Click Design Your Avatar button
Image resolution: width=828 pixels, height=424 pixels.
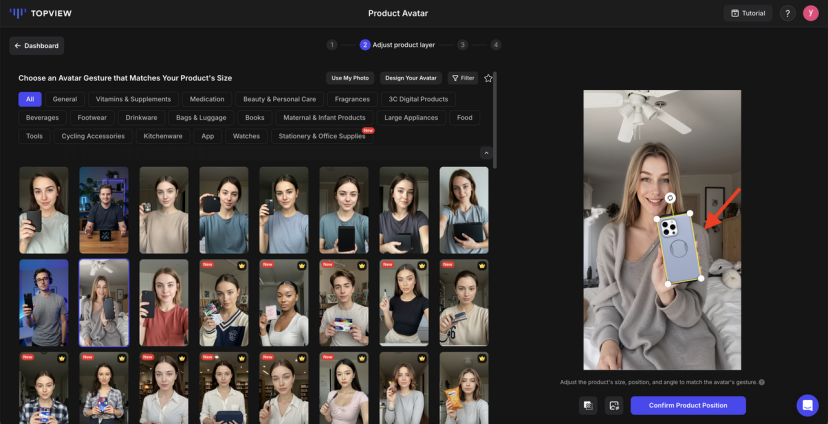pyautogui.click(x=411, y=78)
